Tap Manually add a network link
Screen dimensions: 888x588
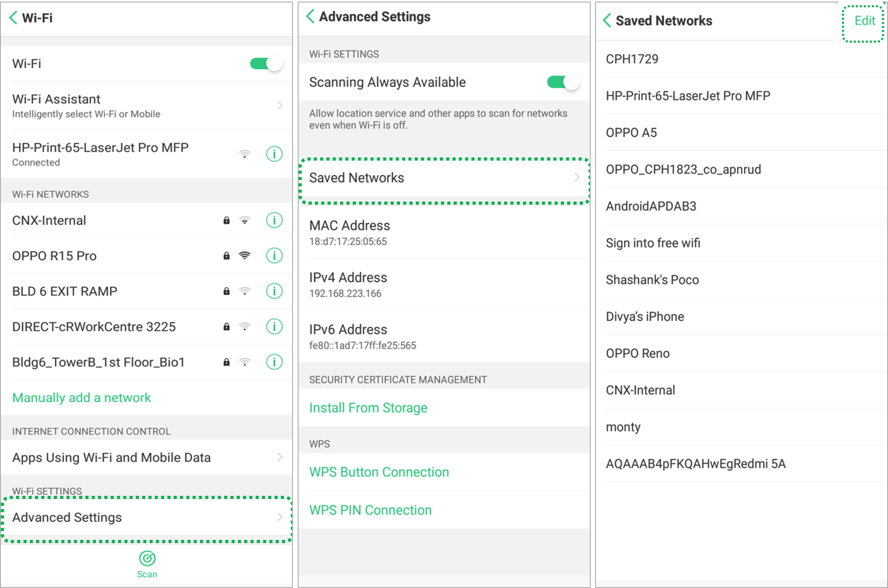tap(81, 398)
